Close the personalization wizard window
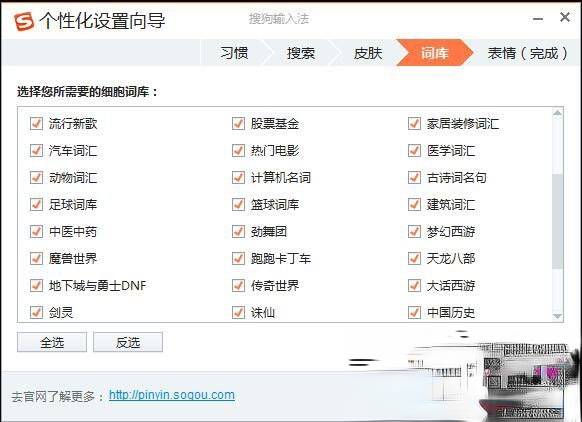Viewport: 582px width, 422px height. coord(565,17)
